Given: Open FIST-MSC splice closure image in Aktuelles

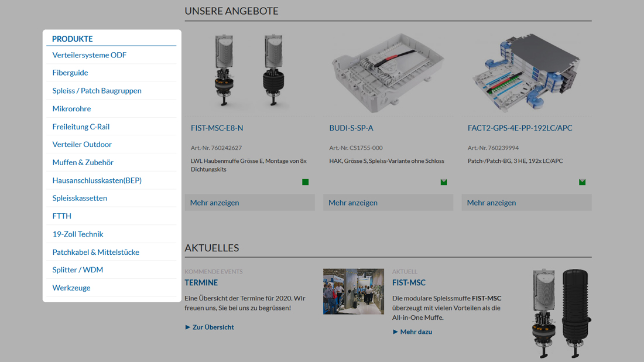Looking at the screenshot, I should tap(561, 313).
